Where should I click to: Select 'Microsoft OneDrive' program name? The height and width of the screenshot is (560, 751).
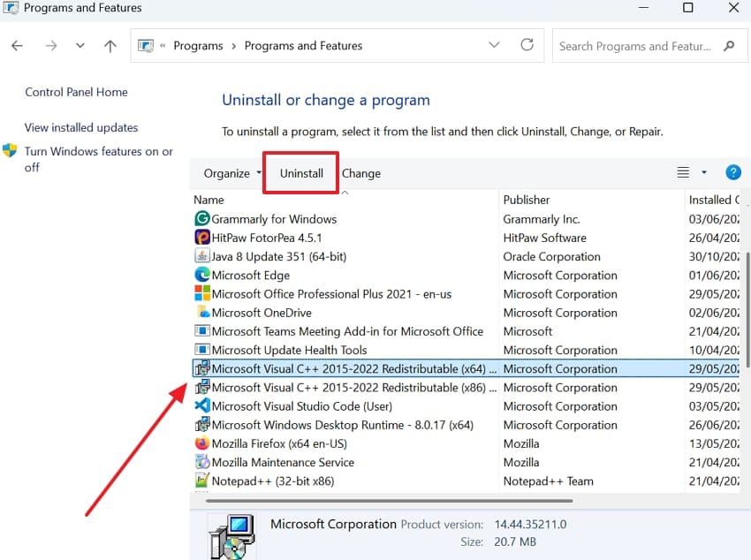click(x=262, y=313)
